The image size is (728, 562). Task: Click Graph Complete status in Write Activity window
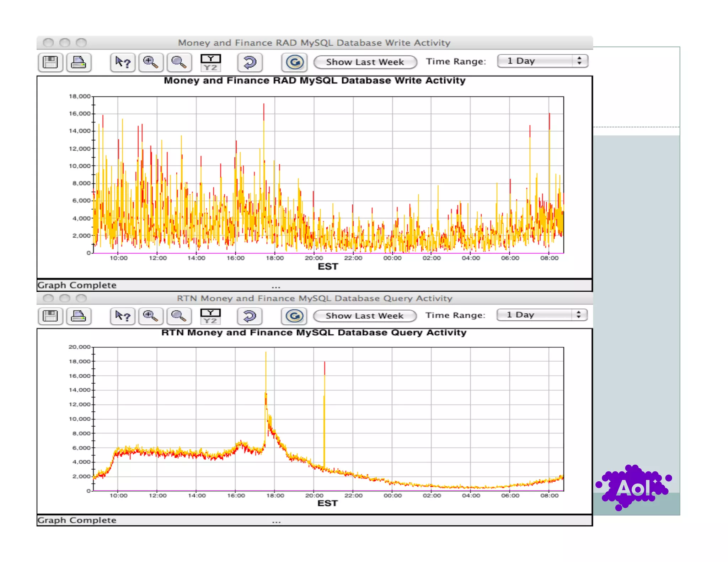(x=77, y=285)
